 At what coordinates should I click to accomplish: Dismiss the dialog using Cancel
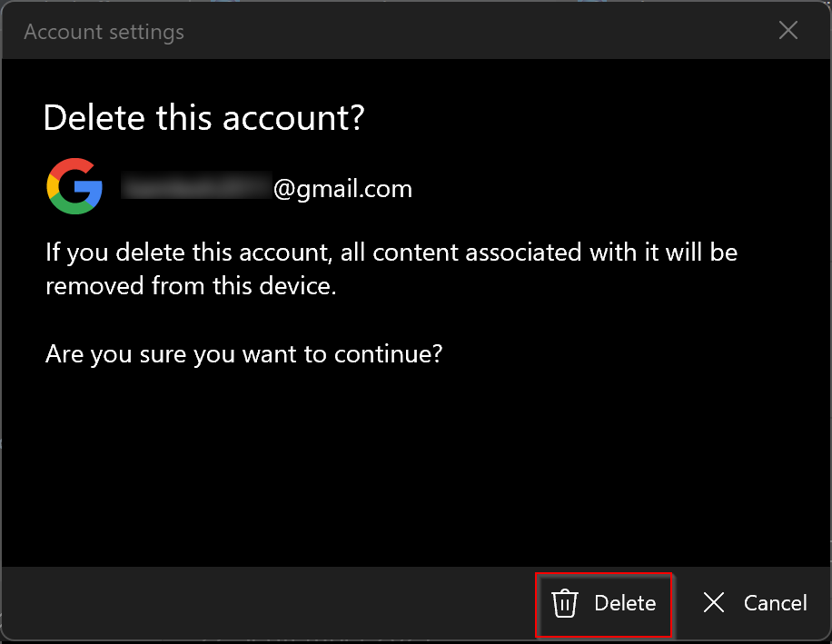754,603
